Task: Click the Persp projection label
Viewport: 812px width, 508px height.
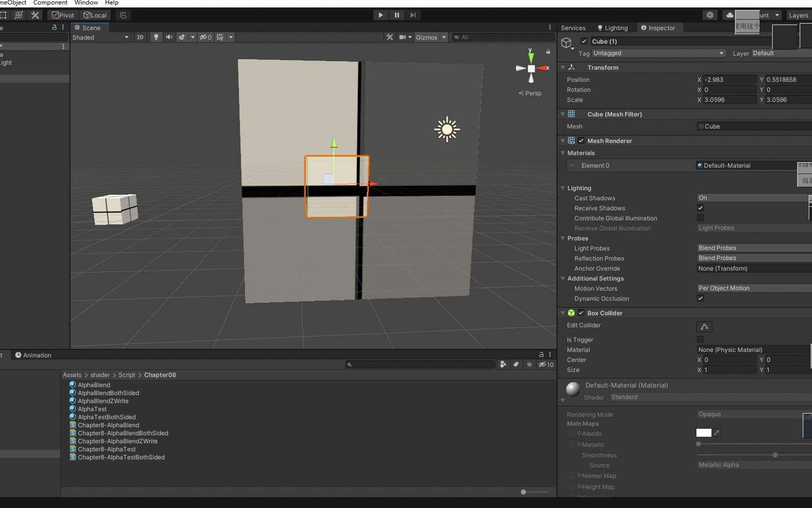Action: (x=533, y=93)
